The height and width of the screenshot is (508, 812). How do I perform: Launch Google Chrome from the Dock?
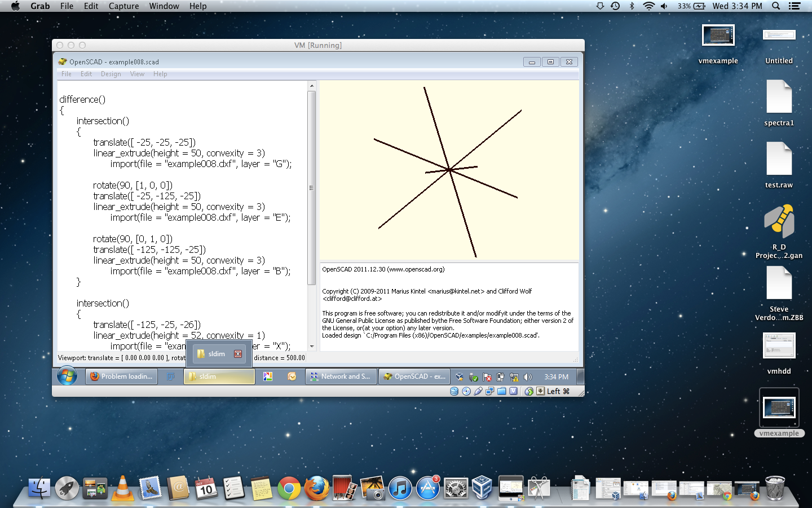289,488
